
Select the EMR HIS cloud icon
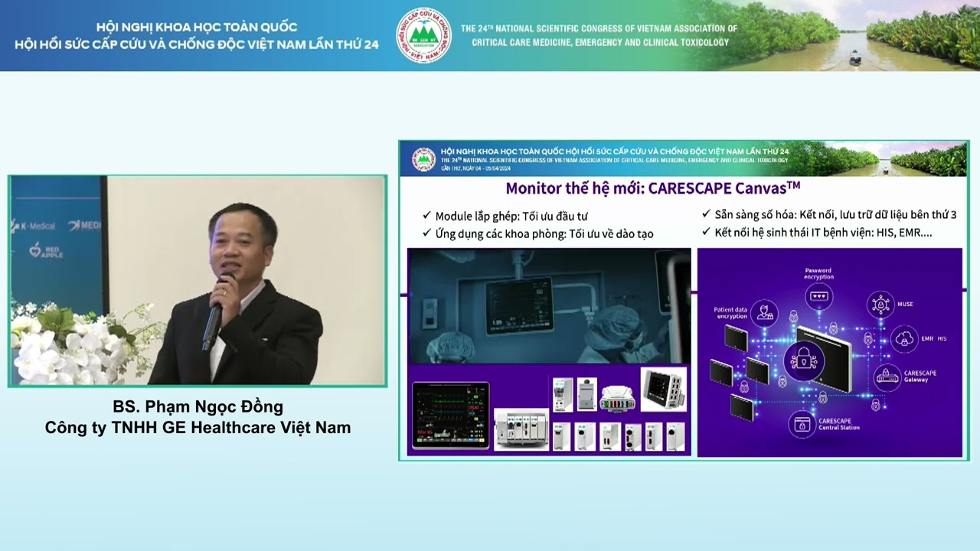[904, 339]
